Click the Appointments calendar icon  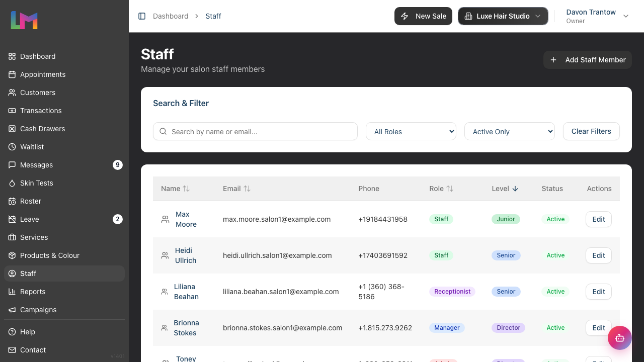click(x=12, y=74)
